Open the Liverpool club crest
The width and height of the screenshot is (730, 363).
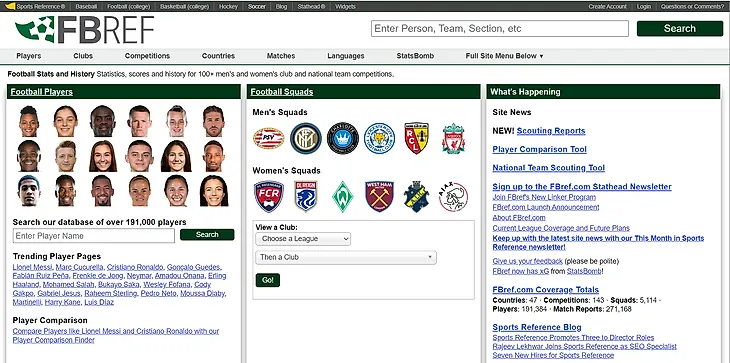453,139
